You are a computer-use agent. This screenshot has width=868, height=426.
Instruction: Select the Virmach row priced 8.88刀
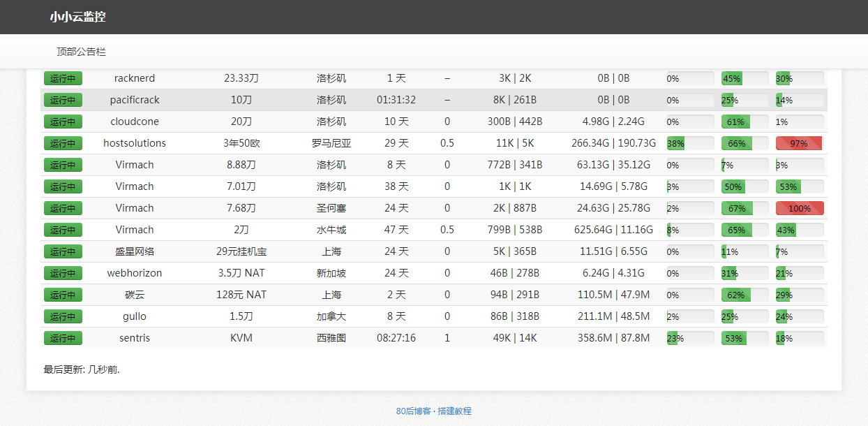point(241,165)
